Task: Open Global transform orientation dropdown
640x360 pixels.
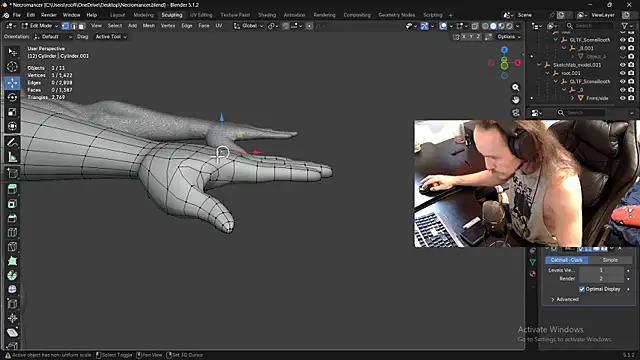Action: click(249, 26)
